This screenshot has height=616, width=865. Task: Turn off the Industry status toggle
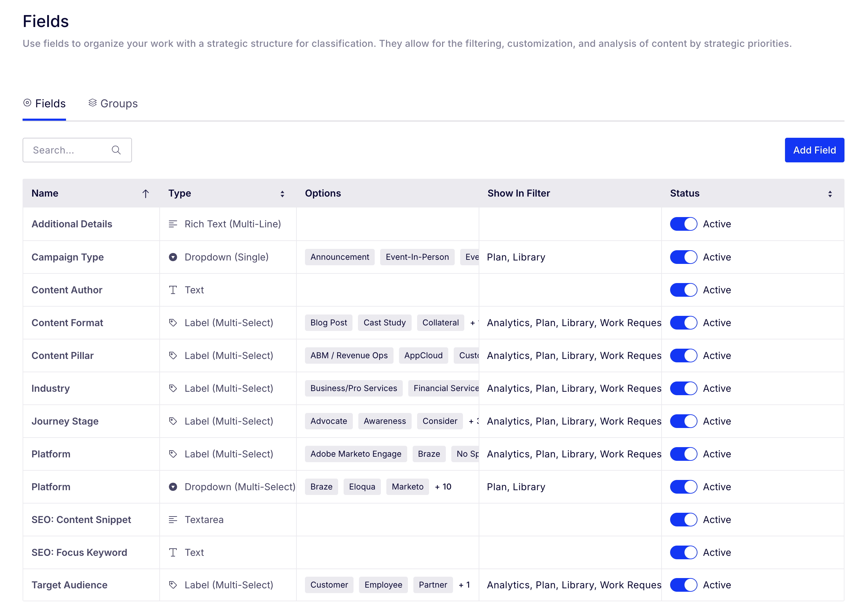684,388
